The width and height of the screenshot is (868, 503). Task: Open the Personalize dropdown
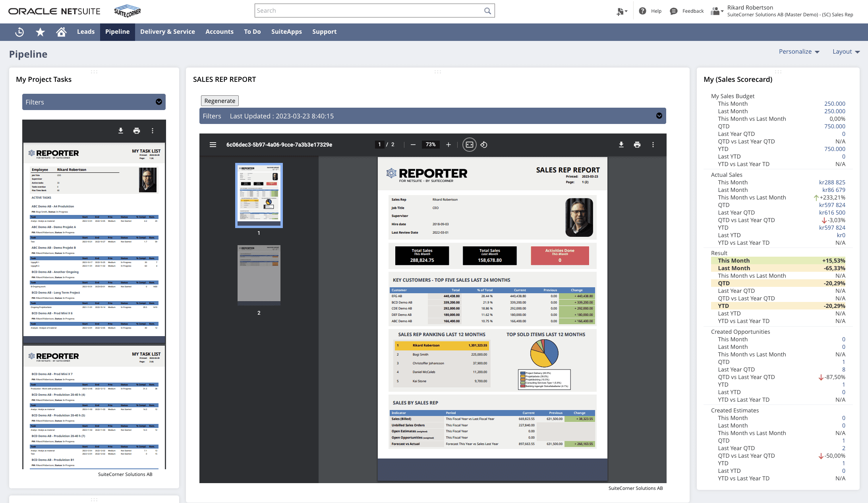click(799, 52)
